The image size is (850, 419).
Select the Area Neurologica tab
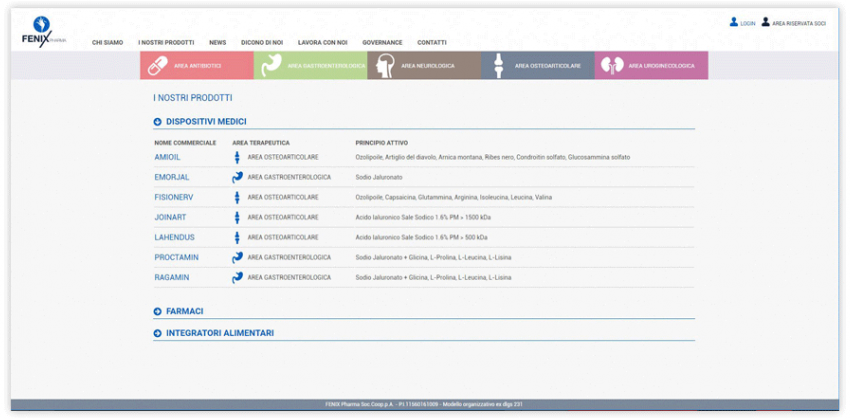coord(424,66)
